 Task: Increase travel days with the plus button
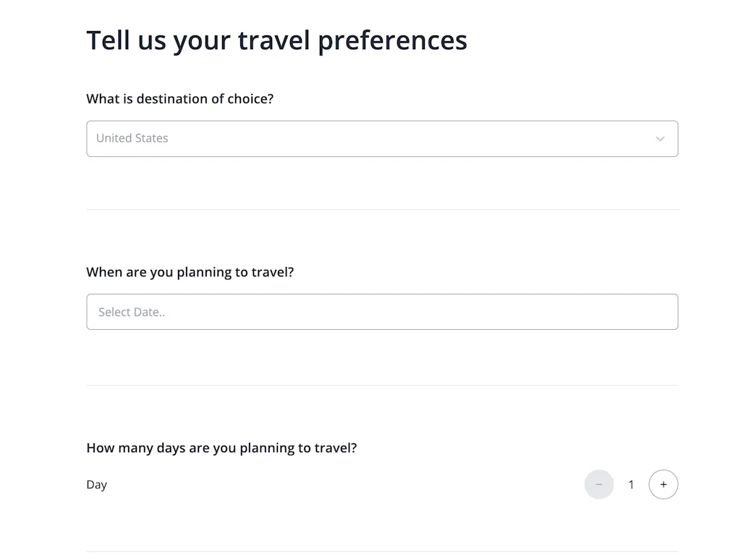663,484
